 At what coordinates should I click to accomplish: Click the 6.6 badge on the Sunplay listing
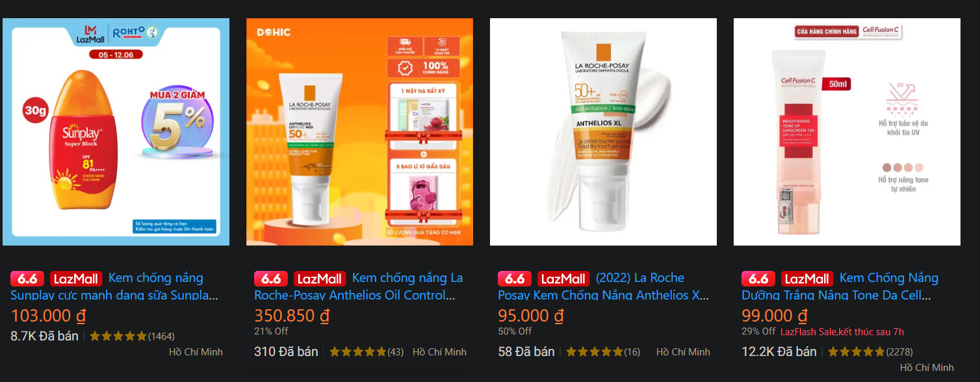point(27,279)
